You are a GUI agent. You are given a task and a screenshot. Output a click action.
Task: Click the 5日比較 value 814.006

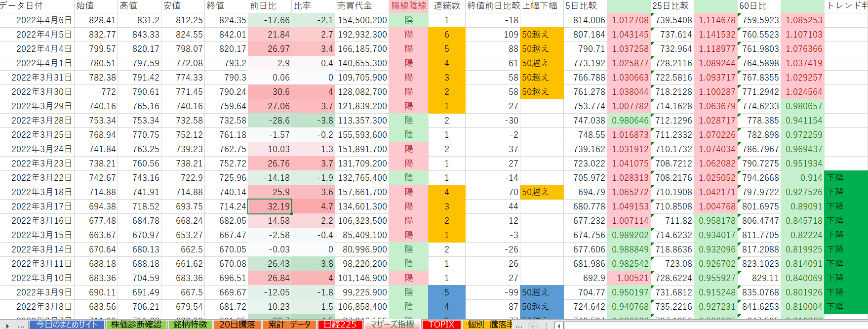585,20
